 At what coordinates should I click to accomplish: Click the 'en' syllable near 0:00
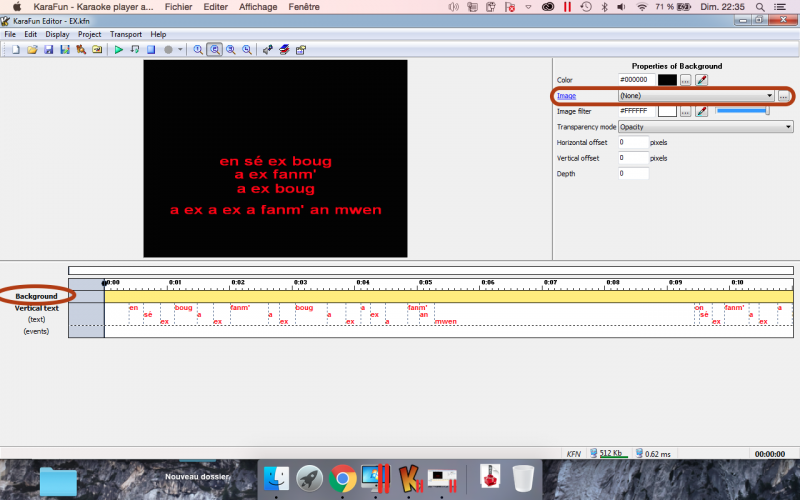(x=134, y=308)
